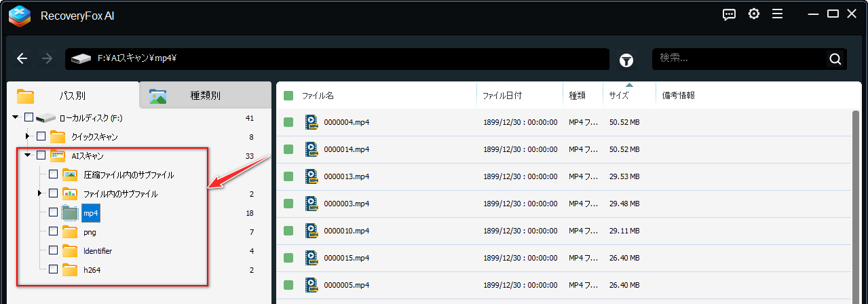Click the png folder icon
The image size is (868, 304).
pos(70,232)
